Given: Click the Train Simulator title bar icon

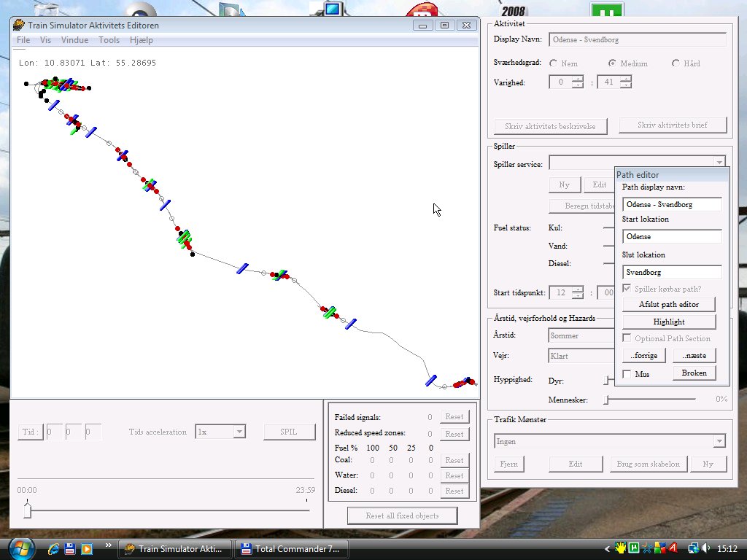Looking at the screenshot, I should coord(18,25).
